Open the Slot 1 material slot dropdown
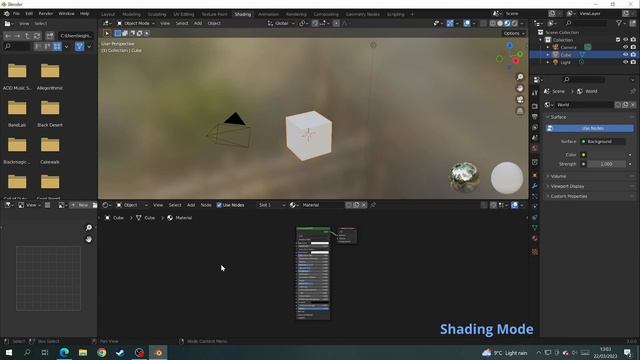Viewport: 640px width, 360px height. click(272, 205)
